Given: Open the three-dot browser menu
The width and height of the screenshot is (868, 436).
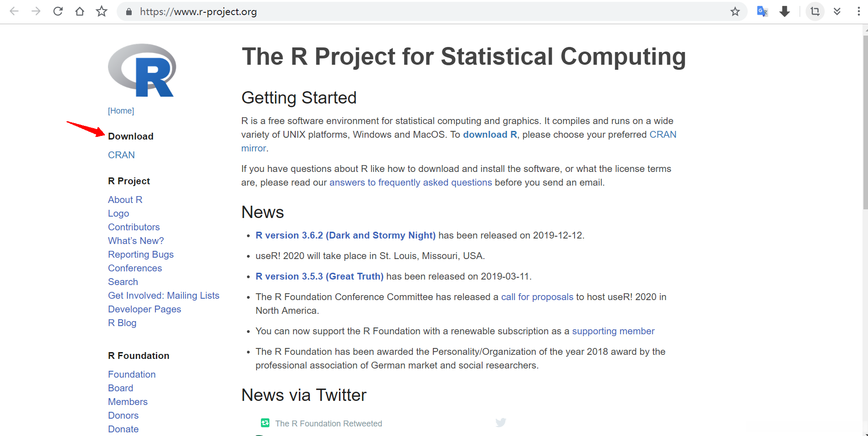Looking at the screenshot, I should click(858, 11).
